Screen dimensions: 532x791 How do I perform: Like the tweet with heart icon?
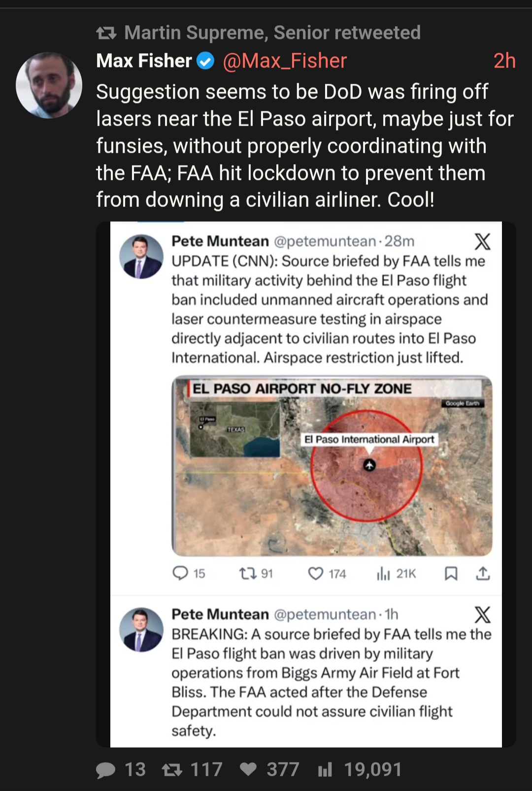tap(248, 770)
